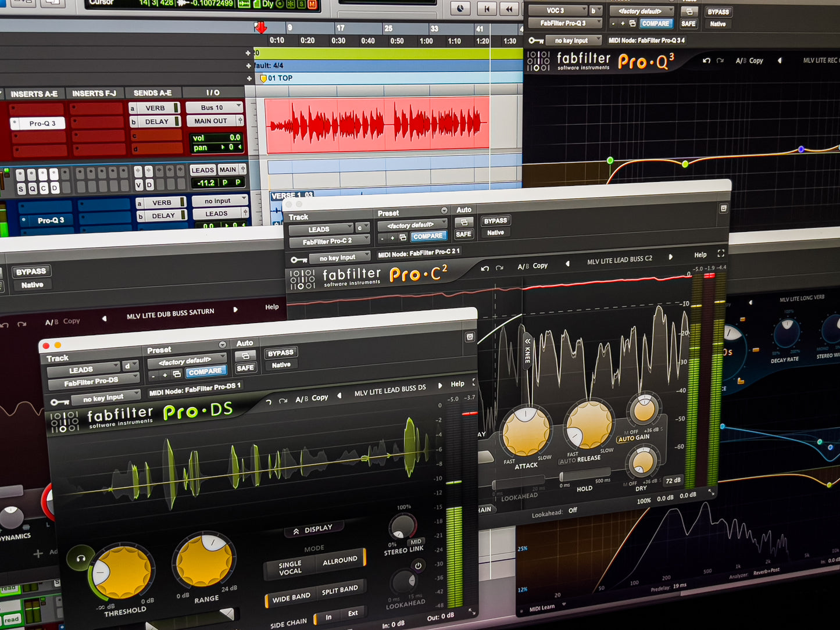
Task: Click the Pro-C 2 full screen icon
Action: (721, 253)
